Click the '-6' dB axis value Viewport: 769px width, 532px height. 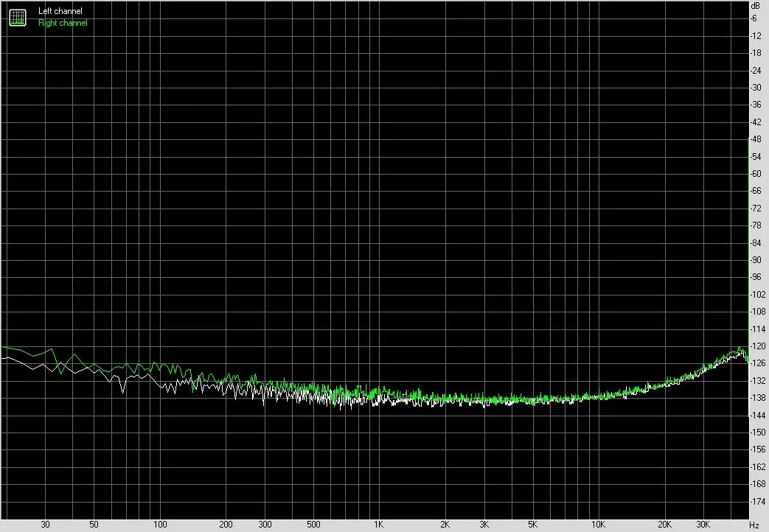click(x=754, y=18)
